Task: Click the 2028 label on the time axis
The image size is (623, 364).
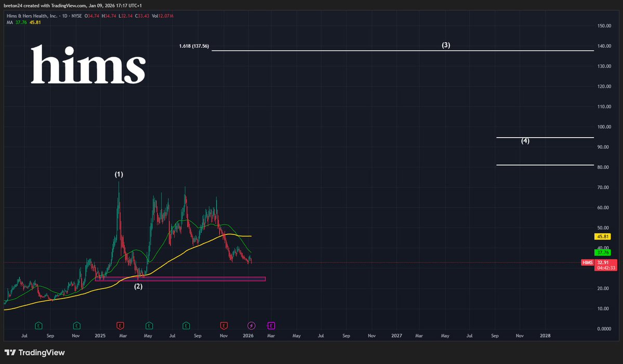Action: point(545,336)
